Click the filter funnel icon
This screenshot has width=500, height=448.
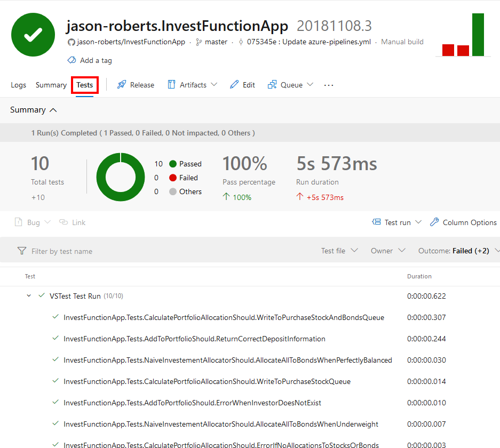[22, 250]
